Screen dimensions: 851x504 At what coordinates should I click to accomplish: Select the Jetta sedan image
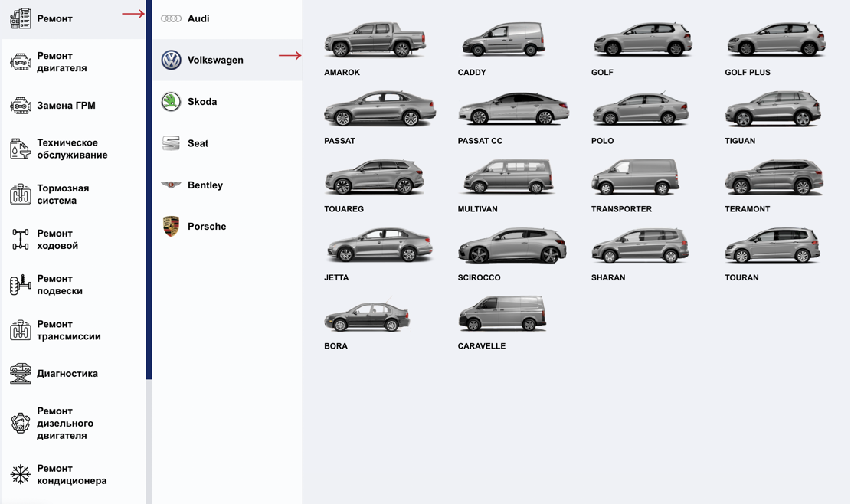point(380,244)
